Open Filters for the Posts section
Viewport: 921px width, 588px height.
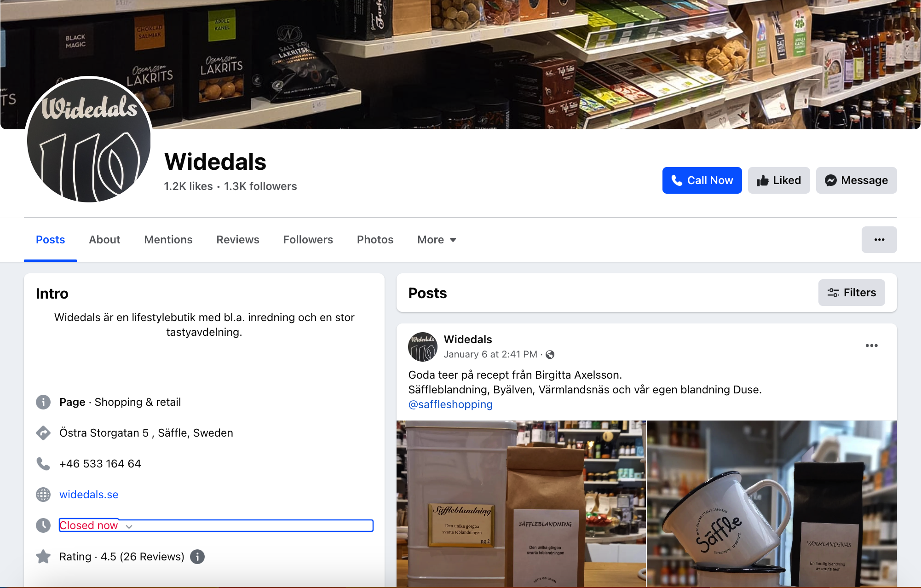(852, 293)
